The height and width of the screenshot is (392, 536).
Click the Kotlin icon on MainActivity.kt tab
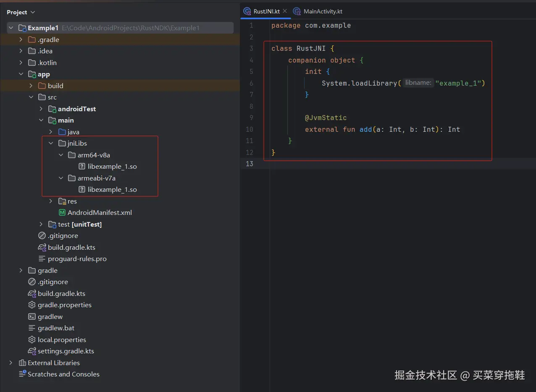[297, 11]
